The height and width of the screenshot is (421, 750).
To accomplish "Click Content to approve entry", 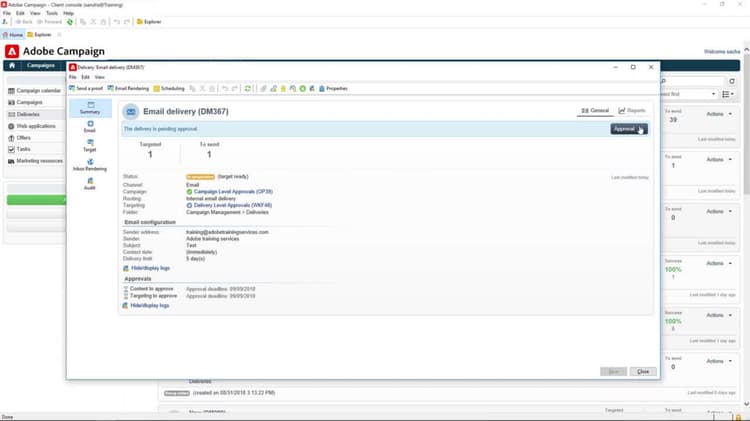I will 151,289.
